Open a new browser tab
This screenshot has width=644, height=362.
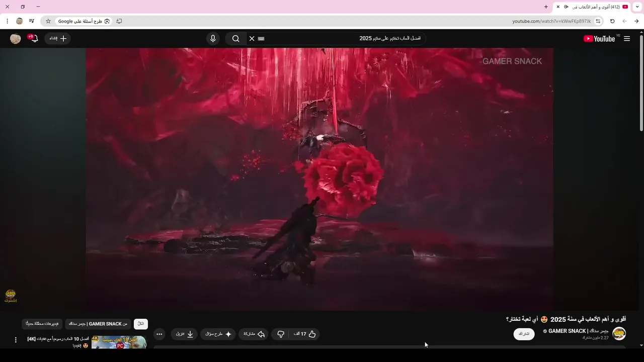tap(546, 7)
